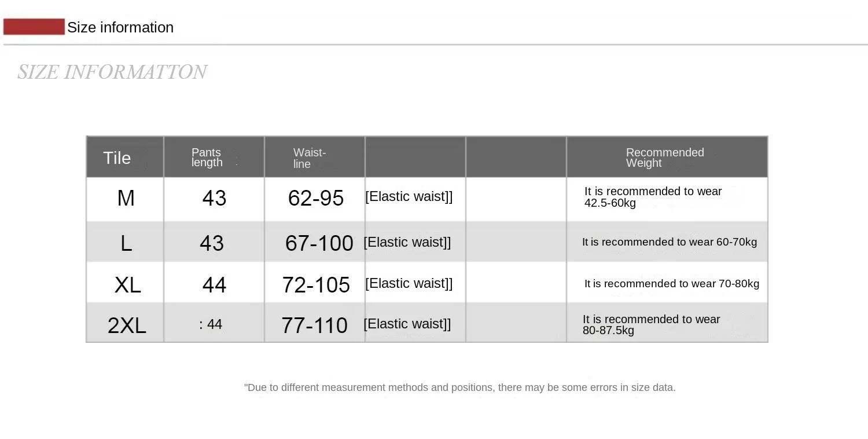Viewport: 868px width, 439px height.
Task: Click the Elastic waist note in M row
Action: pos(409,196)
